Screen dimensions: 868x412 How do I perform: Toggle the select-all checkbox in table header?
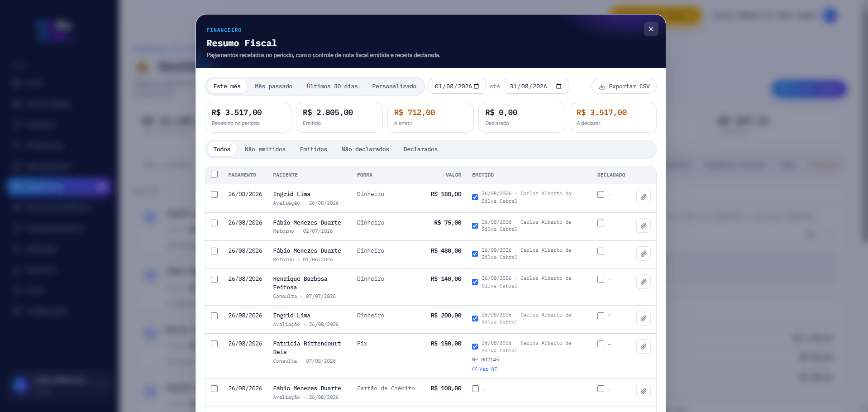point(215,174)
